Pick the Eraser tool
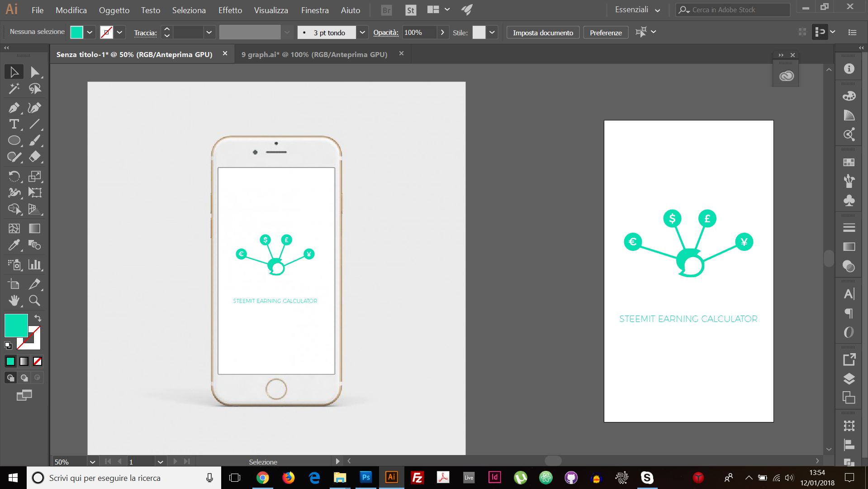Viewport: 868px width, 489px height. tap(35, 157)
